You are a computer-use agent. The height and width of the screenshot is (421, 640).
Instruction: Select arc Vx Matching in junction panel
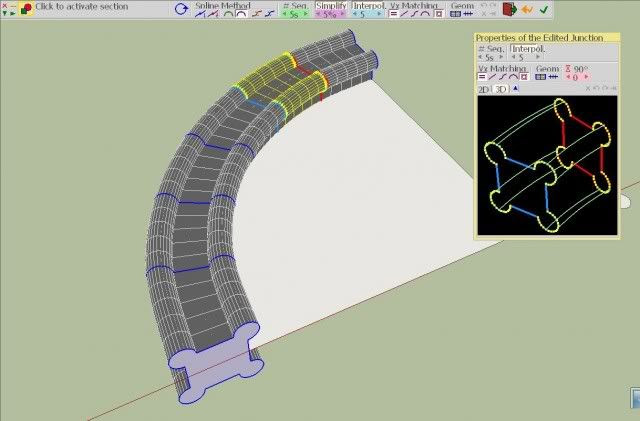(x=513, y=76)
